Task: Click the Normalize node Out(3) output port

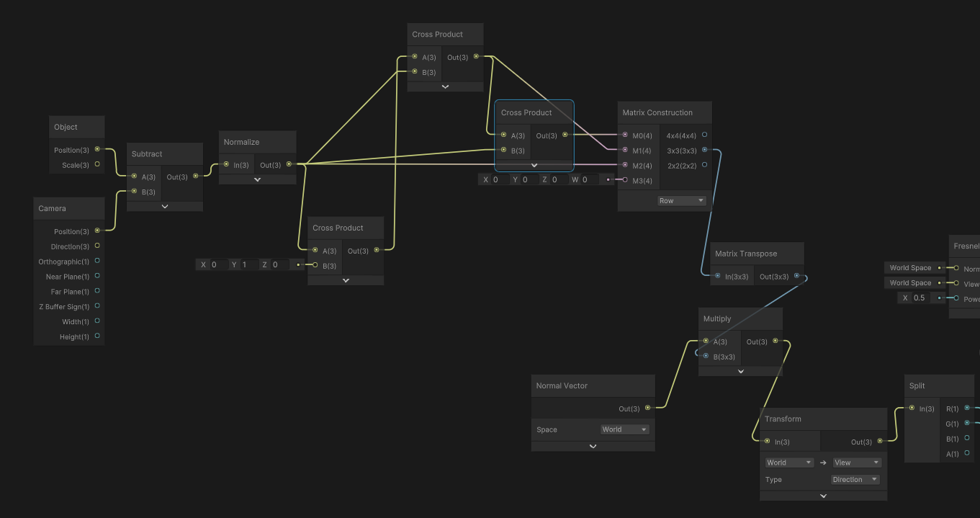Action: coord(289,164)
